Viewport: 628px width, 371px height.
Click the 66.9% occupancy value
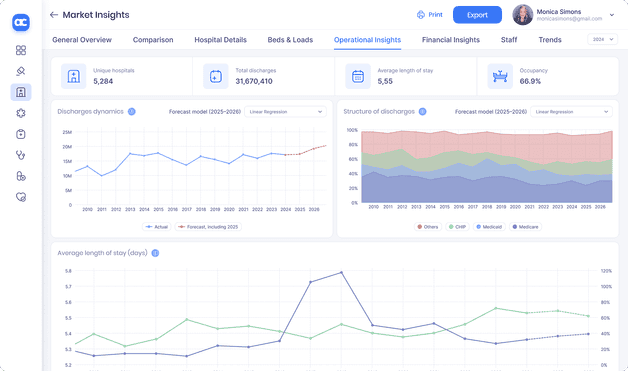click(x=530, y=81)
